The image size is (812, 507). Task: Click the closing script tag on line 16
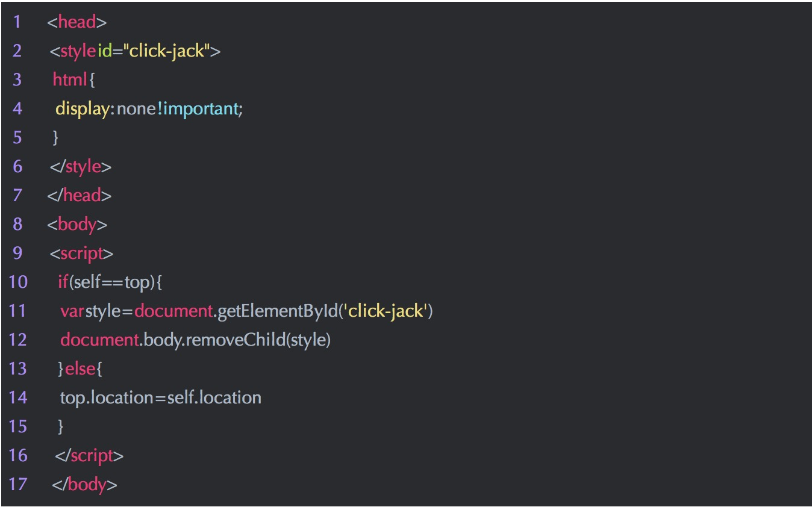[x=89, y=456]
